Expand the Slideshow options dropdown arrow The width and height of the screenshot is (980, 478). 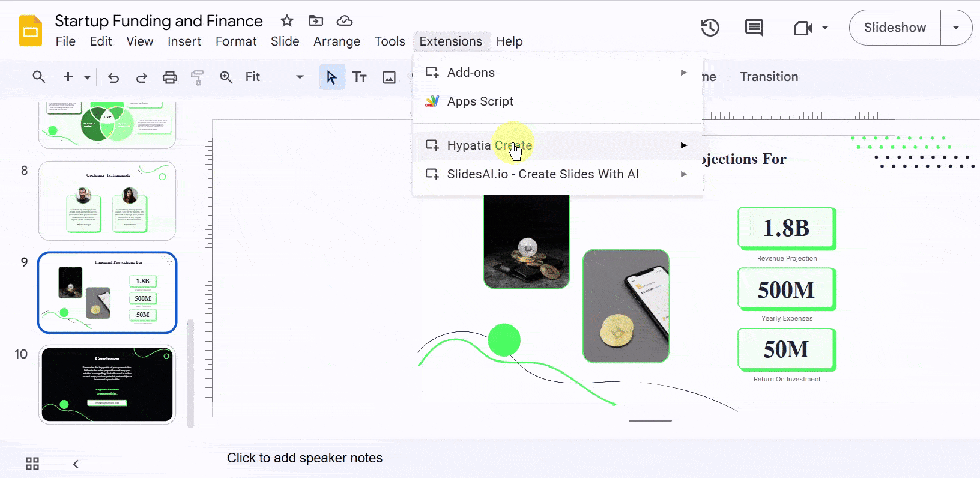[x=956, y=28]
